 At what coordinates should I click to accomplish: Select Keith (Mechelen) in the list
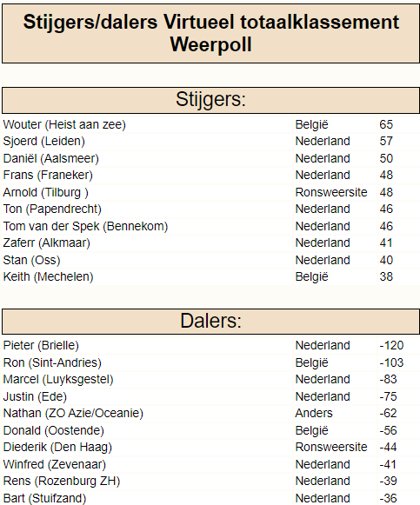point(48,277)
